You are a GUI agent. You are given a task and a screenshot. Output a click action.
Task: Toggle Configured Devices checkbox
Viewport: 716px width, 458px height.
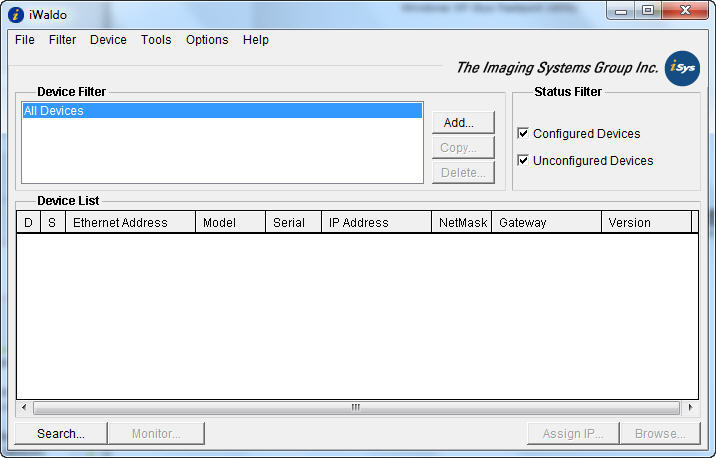pos(523,133)
